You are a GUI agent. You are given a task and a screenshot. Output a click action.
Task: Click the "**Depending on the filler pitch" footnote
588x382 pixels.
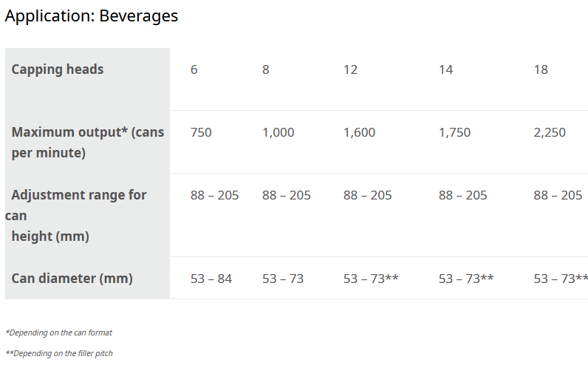(x=59, y=353)
